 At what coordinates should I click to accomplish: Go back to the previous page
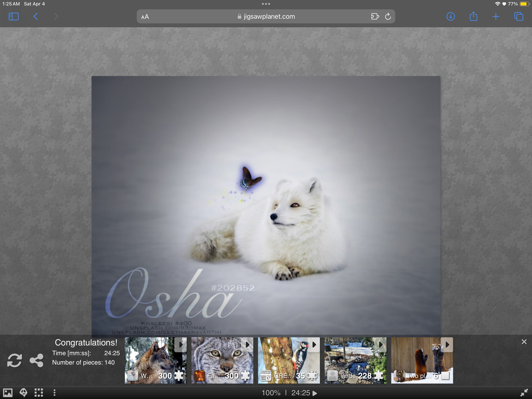point(36,17)
